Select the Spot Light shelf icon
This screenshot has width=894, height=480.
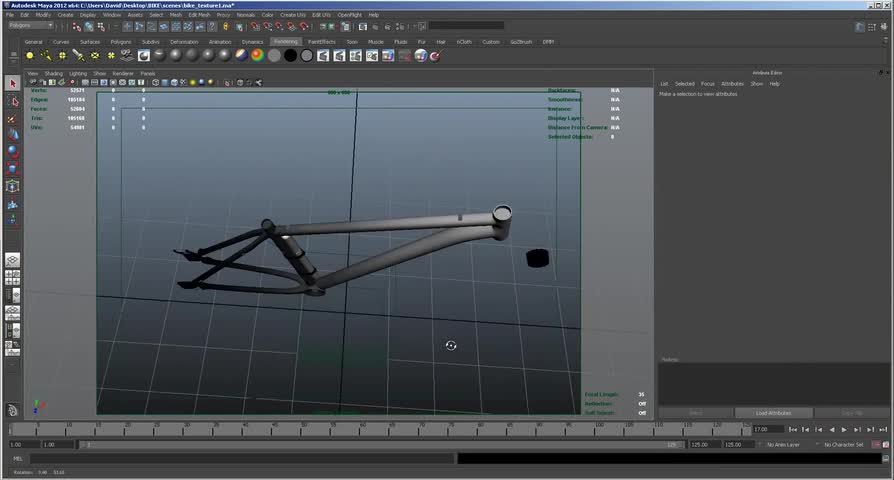coord(78,56)
